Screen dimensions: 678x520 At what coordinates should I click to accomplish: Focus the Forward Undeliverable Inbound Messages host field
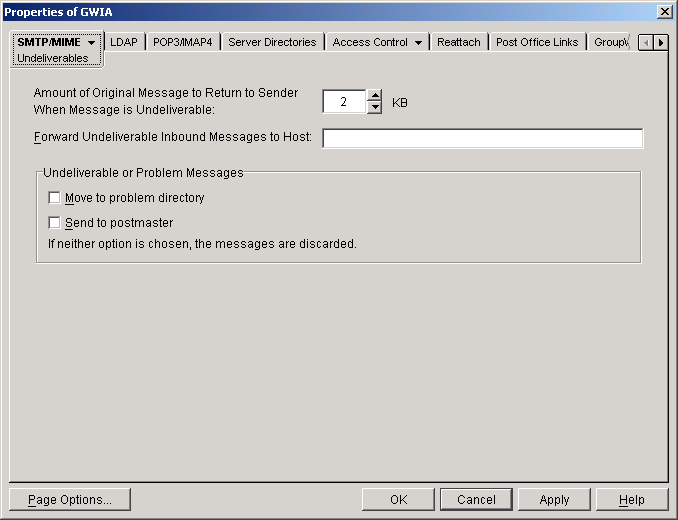pyautogui.click(x=483, y=138)
